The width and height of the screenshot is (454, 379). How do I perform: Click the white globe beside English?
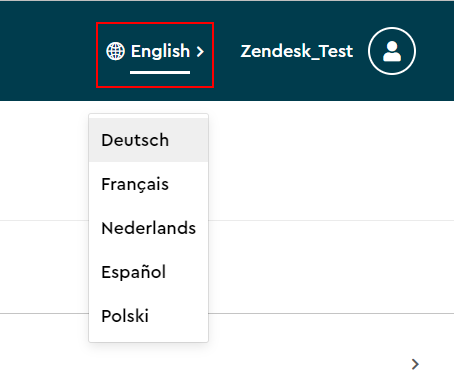tap(115, 51)
